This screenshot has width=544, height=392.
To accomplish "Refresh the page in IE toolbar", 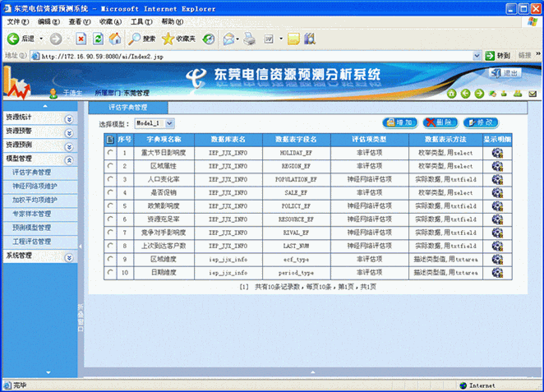I will 98,39.
